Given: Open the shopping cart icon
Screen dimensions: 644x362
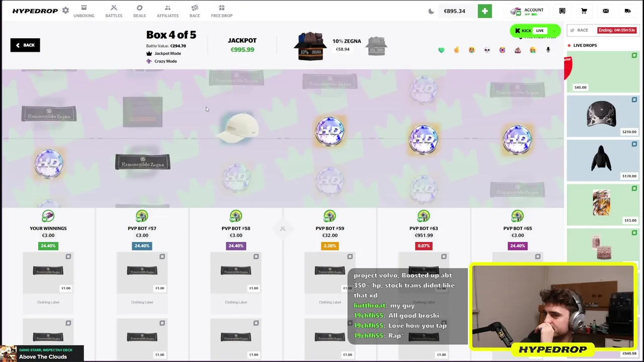Looking at the screenshot, I should (584, 11).
